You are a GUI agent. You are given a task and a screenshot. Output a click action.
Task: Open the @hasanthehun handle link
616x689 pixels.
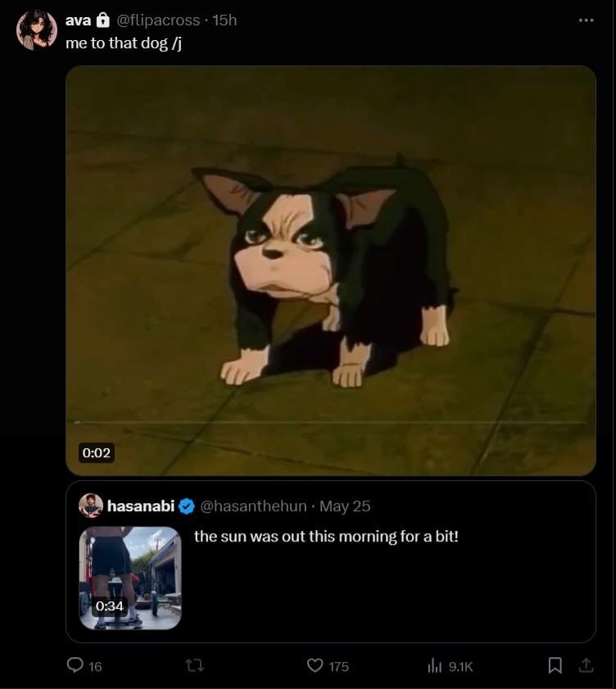tap(253, 506)
